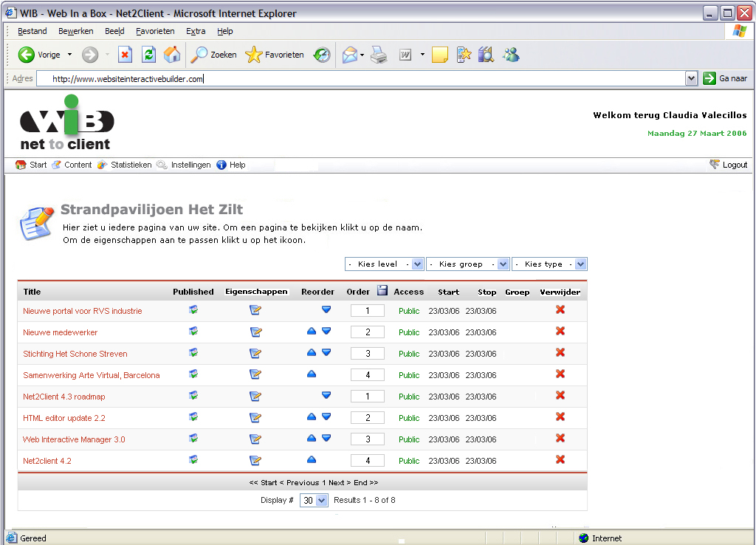Open page Samenwerking Arte Virtual, Barcelona
Screen dimensions: 756x545
tap(91, 375)
